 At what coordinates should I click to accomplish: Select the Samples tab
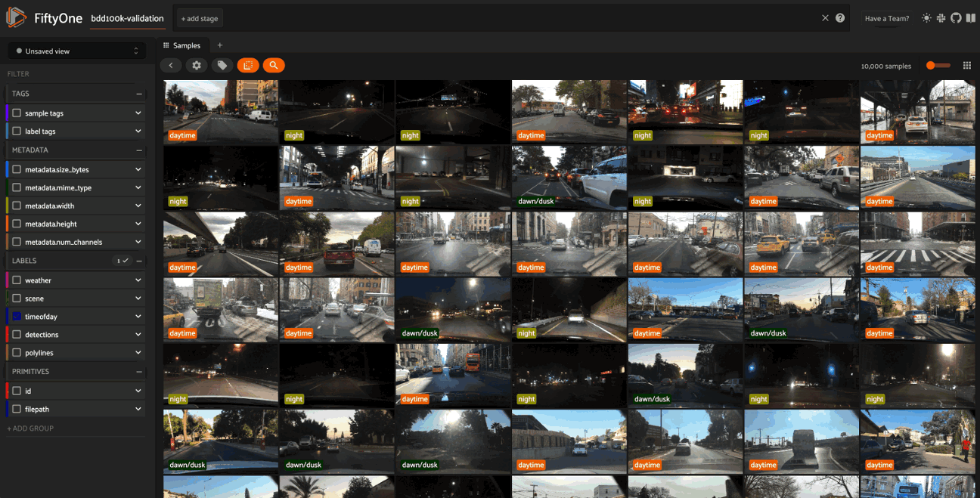pyautogui.click(x=182, y=45)
